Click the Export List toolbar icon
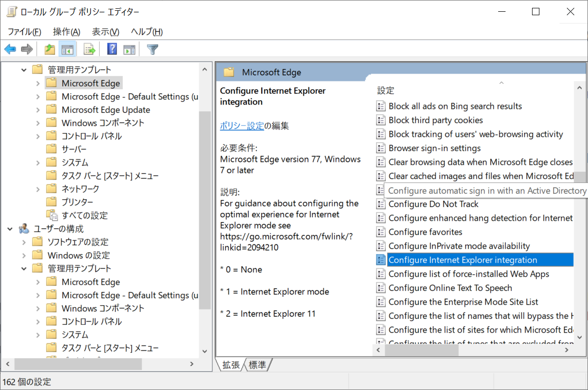The width and height of the screenshot is (588, 390). pos(90,49)
